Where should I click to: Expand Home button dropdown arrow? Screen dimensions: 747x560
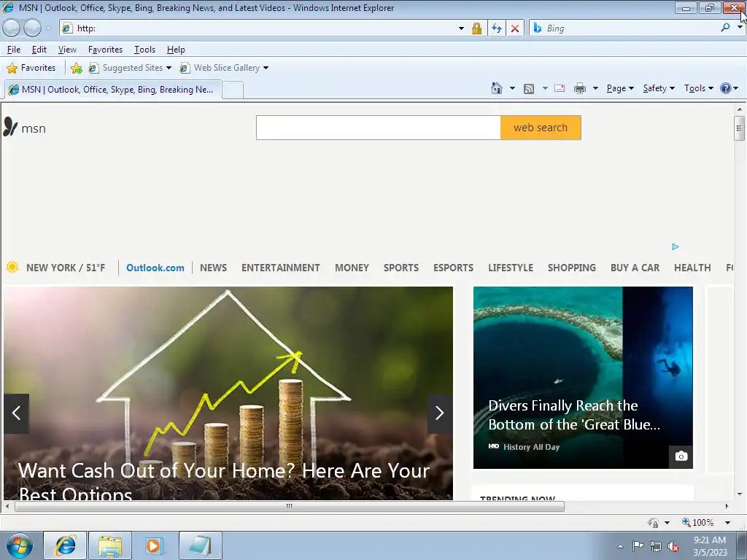[x=512, y=88]
